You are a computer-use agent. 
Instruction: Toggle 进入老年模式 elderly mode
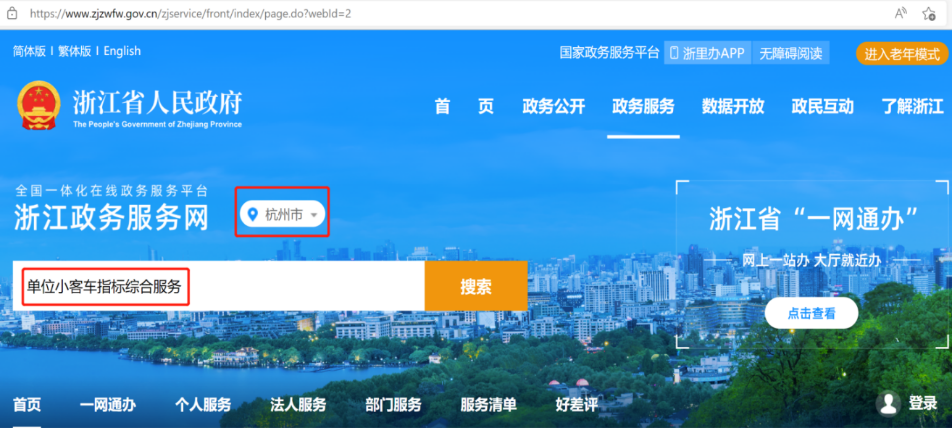[901, 53]
